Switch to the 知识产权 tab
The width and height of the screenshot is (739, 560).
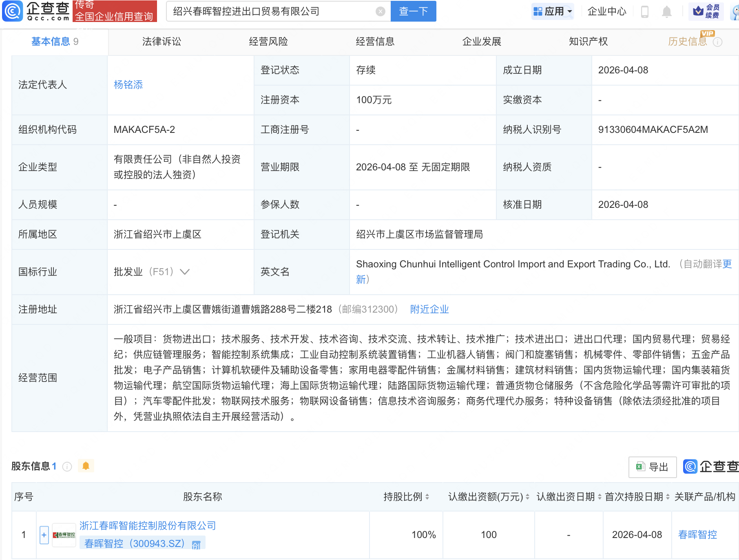(588, 42)
